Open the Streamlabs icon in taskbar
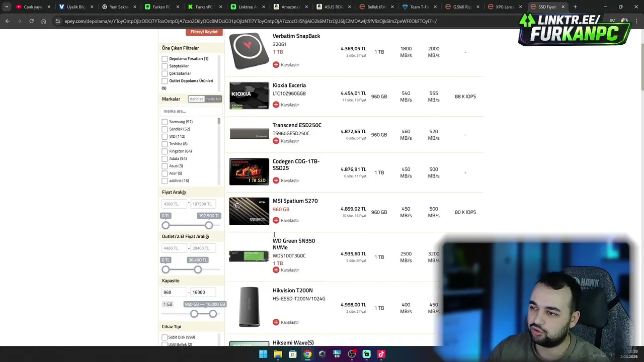The image size is (644, 362). coord(366,354)
